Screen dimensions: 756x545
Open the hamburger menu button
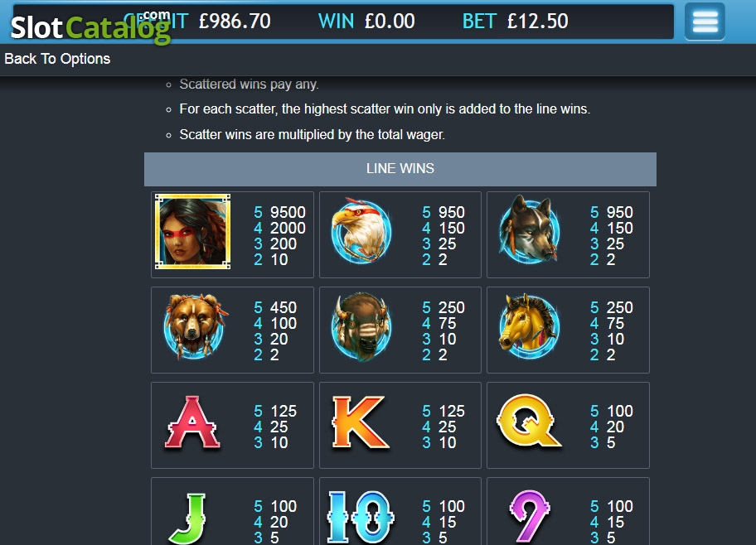705,22
